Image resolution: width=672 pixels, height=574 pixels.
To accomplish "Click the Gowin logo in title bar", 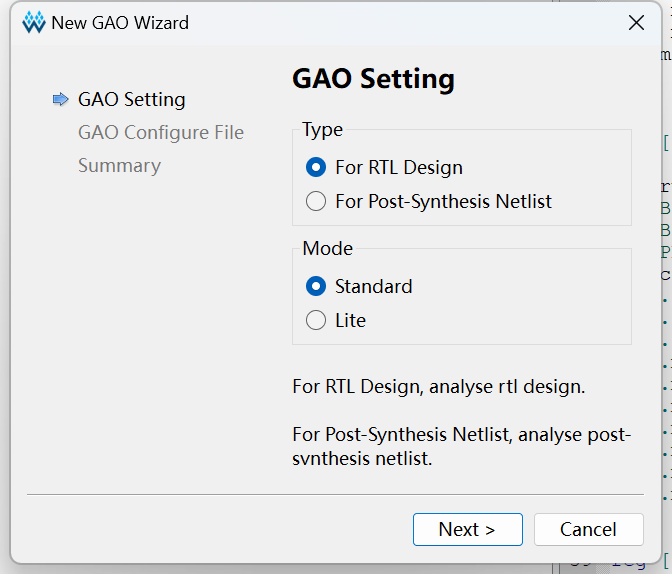I will 34,22.
